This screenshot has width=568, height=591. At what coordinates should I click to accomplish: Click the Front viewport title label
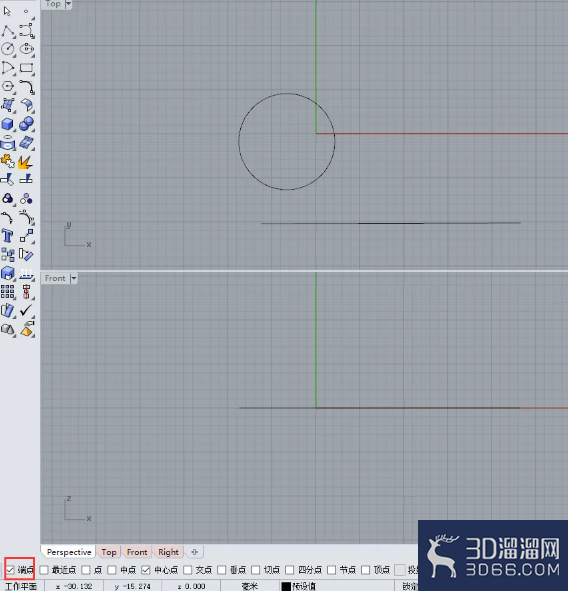click(55, 278)
